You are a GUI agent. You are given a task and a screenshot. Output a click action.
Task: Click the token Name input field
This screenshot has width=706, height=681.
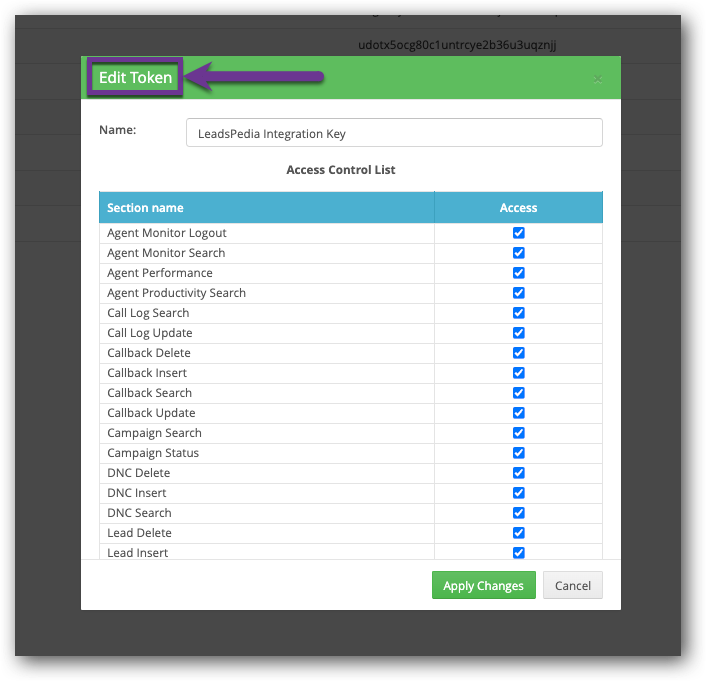tap(394, 133)
